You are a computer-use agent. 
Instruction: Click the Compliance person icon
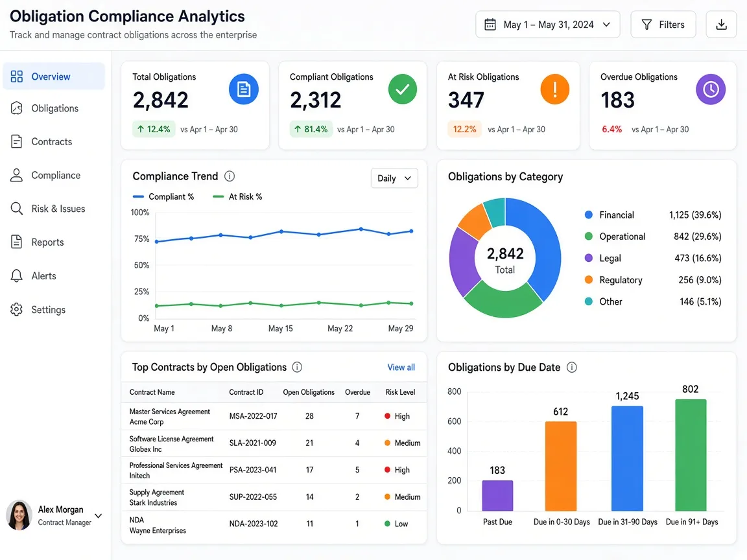tap(17, 175)
